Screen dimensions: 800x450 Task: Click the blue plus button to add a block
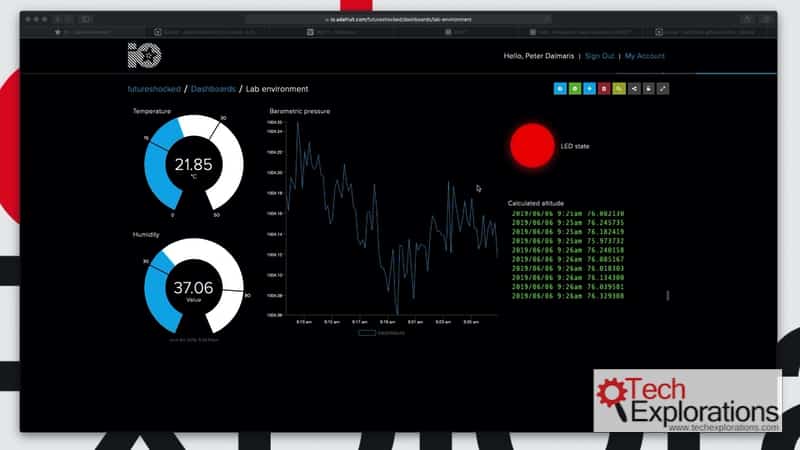(589, 89)
